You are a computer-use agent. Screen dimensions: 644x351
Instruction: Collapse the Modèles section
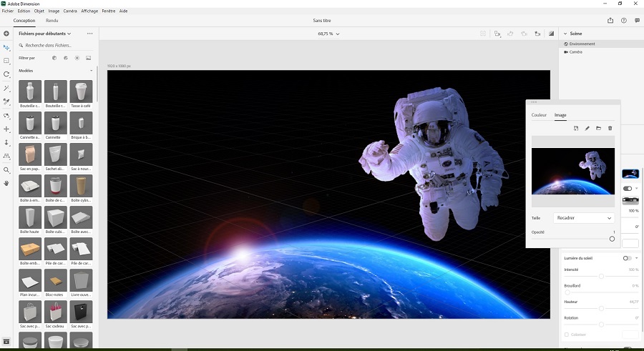pos(91,71)
